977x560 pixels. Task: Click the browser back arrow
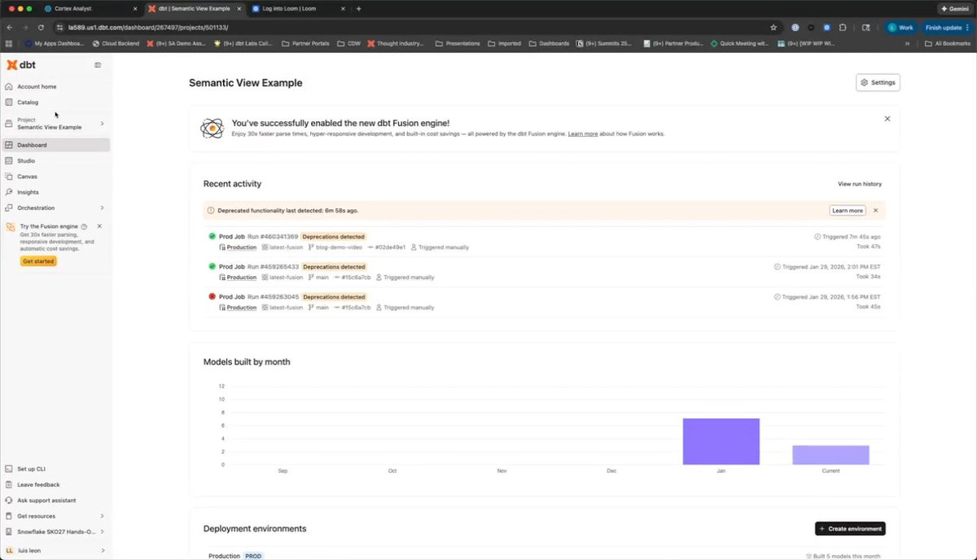tap(10, 27)
